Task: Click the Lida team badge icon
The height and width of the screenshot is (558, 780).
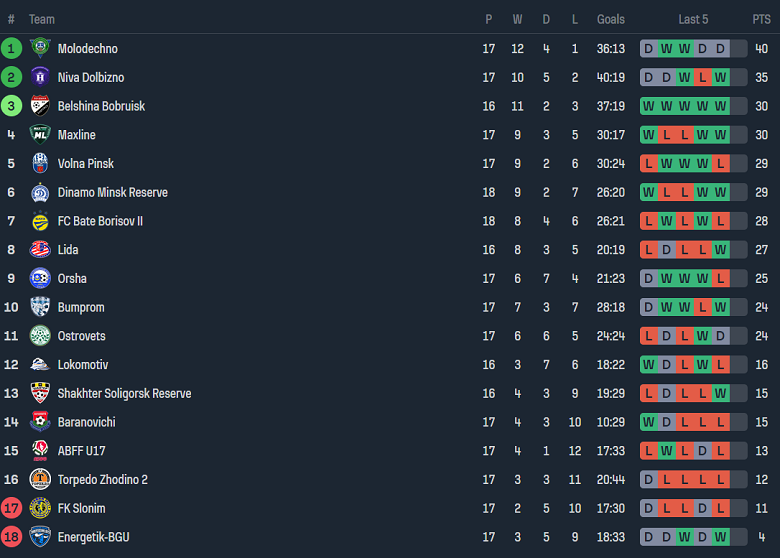Action: [40, 250]
